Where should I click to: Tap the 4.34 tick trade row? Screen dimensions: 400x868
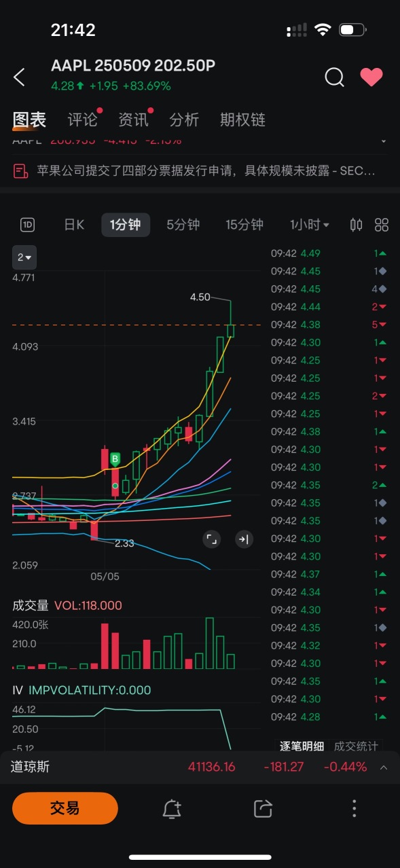[329, 592]
